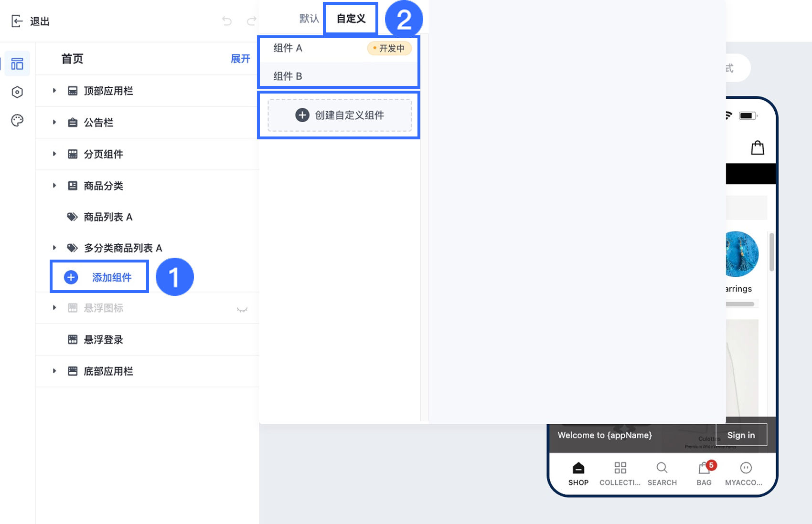The image size is (812, 524).
Task: Click the plus icon in 创建自定义组件
Action: coord(302,115)
